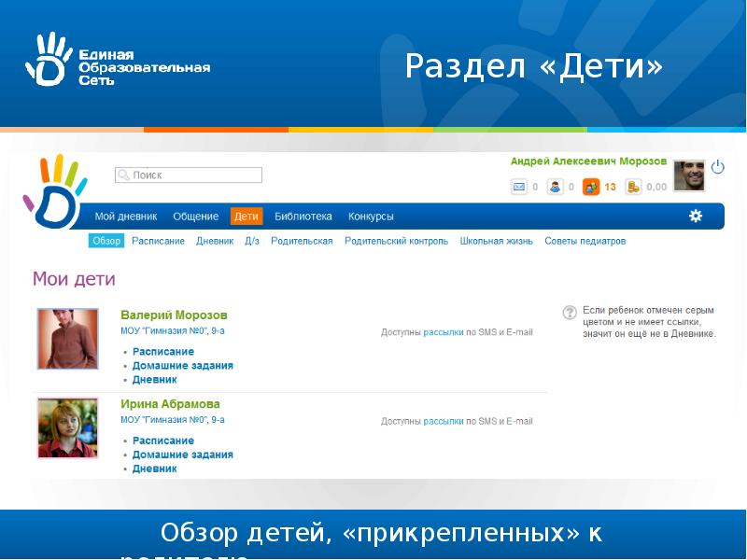Go to the Конкурсы menu item

click(371, 217)
